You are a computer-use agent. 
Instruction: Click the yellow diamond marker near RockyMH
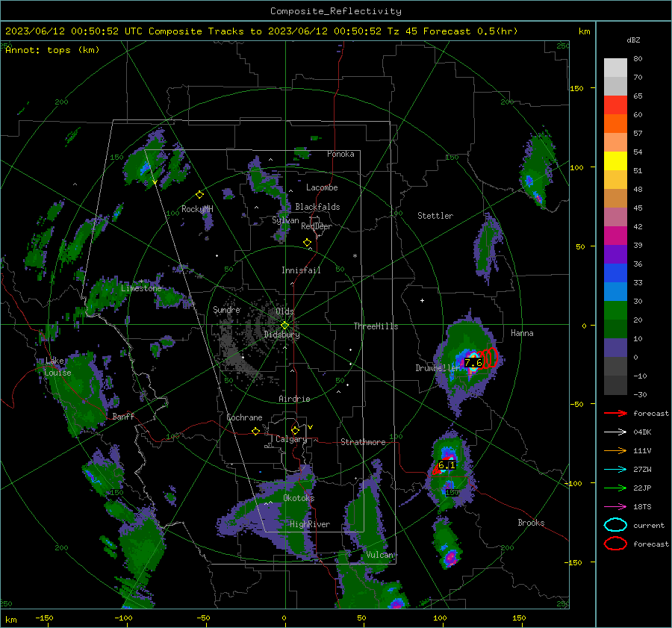tap(199, 195)
